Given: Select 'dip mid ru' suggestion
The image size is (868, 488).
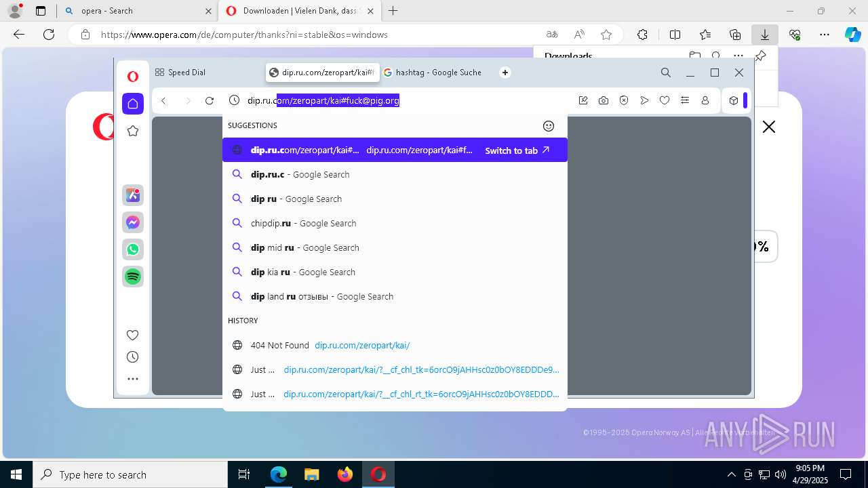Looking at the screenshot, I should (x=395, y=247).
